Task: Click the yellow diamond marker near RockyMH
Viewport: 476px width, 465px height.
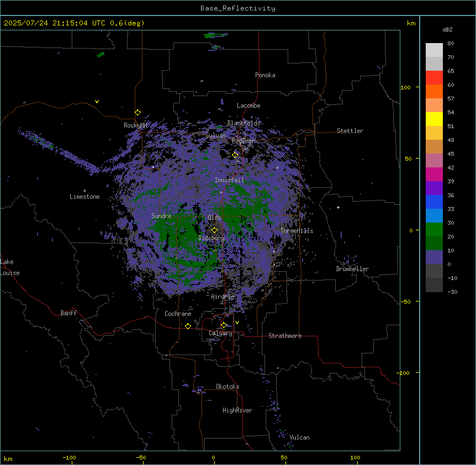Action: click(138, 113)
